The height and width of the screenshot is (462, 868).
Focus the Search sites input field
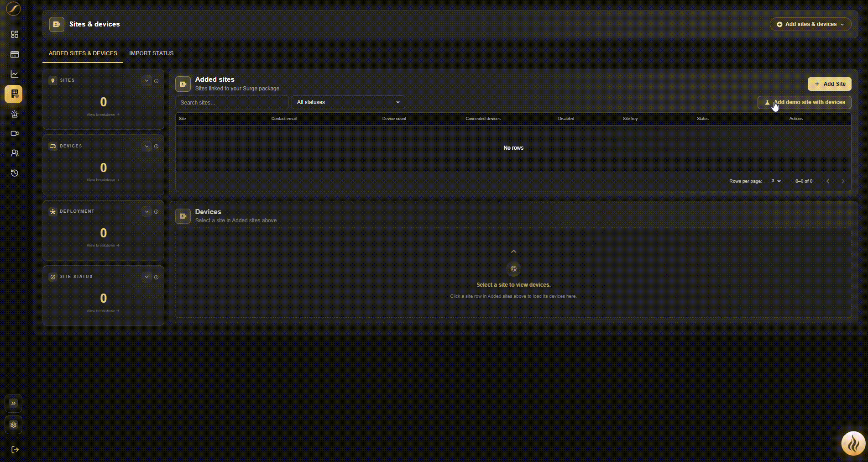pyautogui.click(x=232, y=102)
